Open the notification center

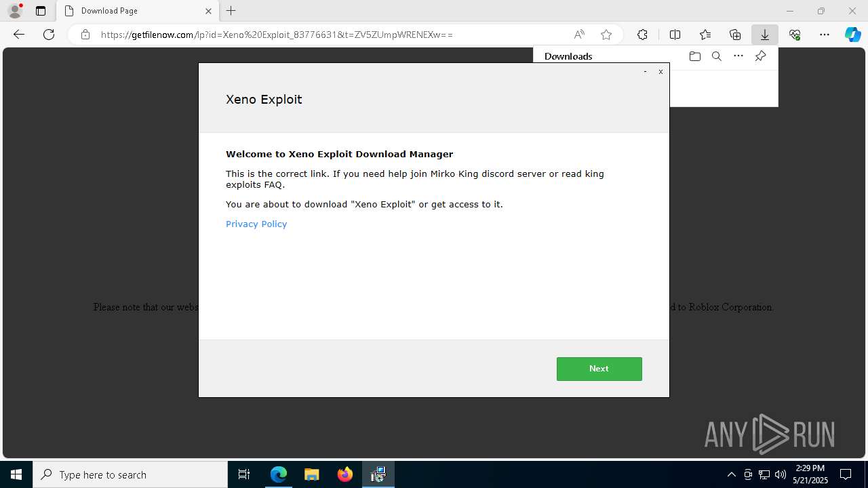pyautogui.click(x=846, y=474)
